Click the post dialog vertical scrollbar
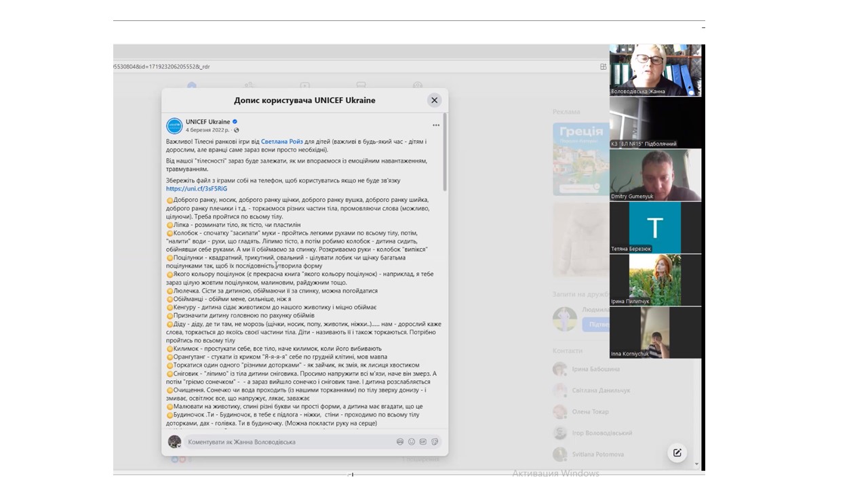868x488 pixels. tap(445, 152)
